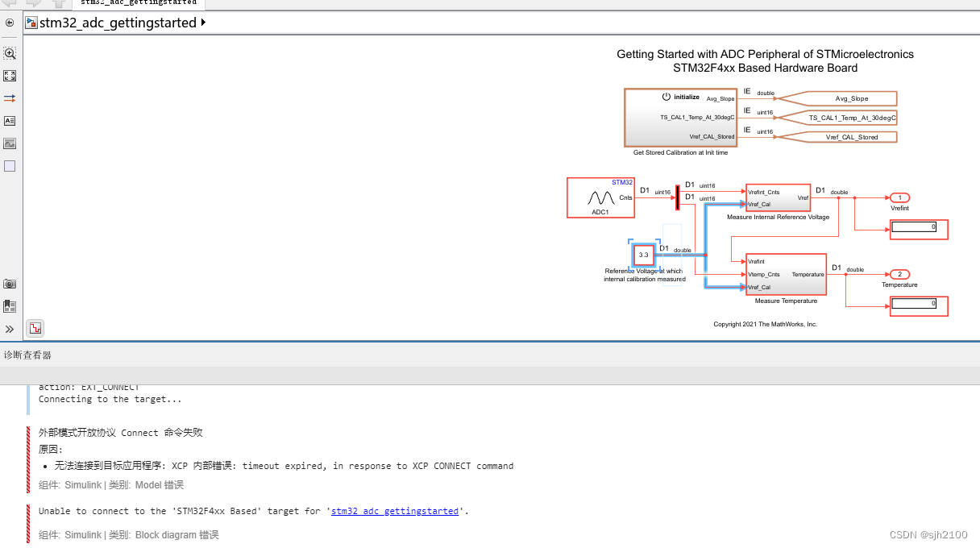The image size is (980, 548).
Task: Select the 3.3 constant block
Action: (643, 255)
